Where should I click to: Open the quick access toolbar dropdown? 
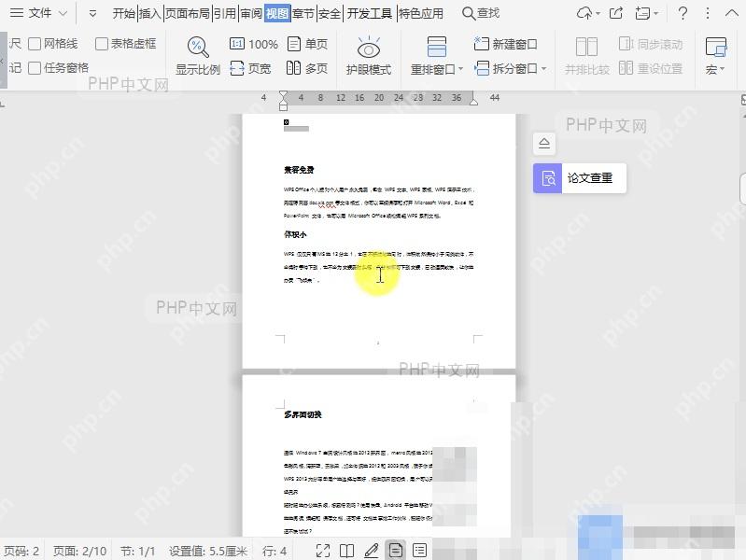92,13
